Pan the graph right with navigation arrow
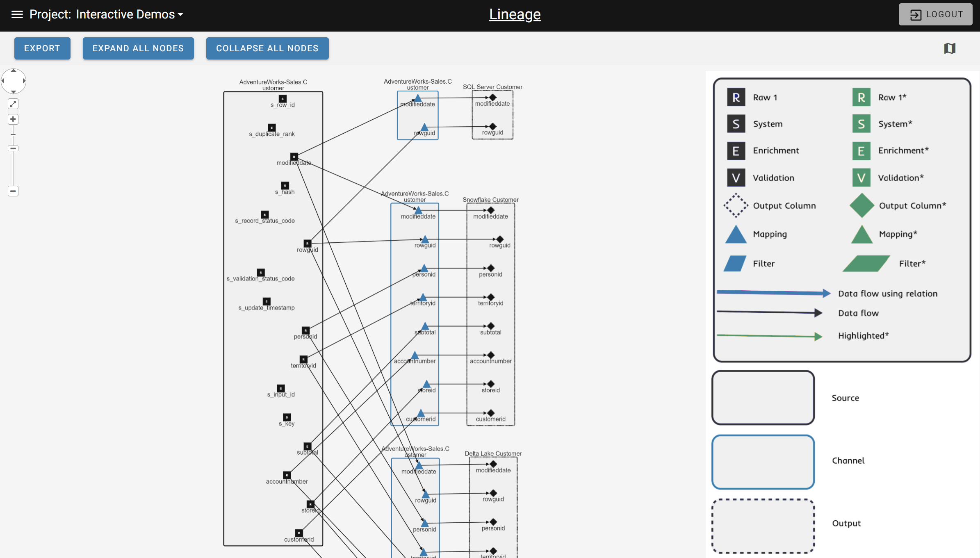980x558 pixels. 24,81
